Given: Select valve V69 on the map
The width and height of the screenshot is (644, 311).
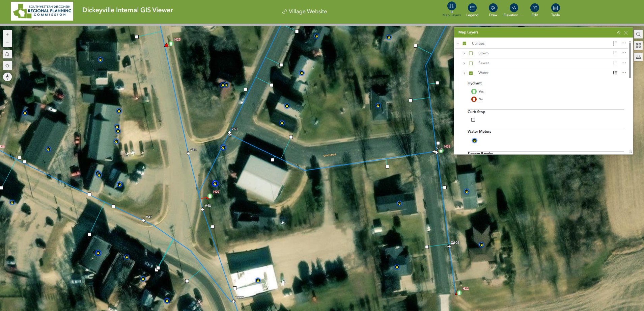Looking at the screenshot, I should [x=230, y=134].
